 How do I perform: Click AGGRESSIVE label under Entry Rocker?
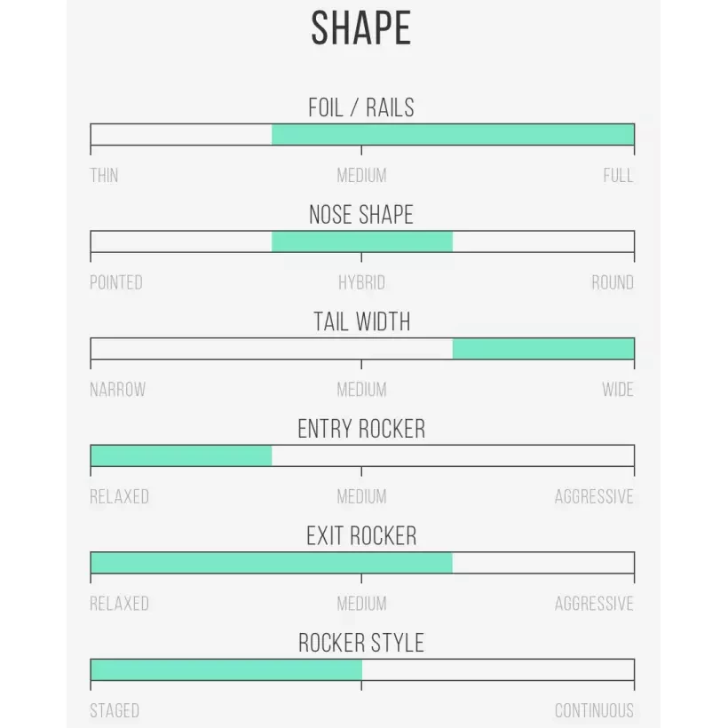[594, 496]
